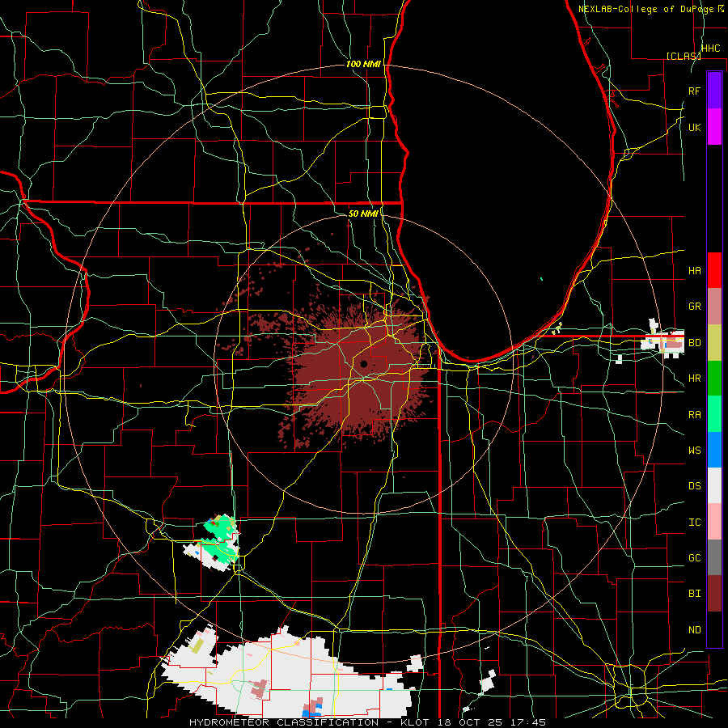728x728 pixels.
Task: Click the 100 NMI range ring label
Action: coord(363,64)
